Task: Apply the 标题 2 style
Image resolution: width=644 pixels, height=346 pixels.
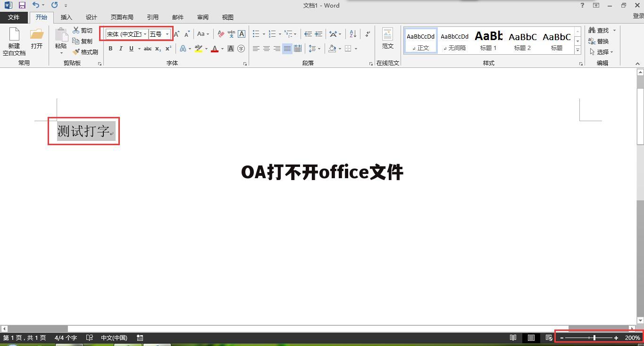Action: pos(522,41)
